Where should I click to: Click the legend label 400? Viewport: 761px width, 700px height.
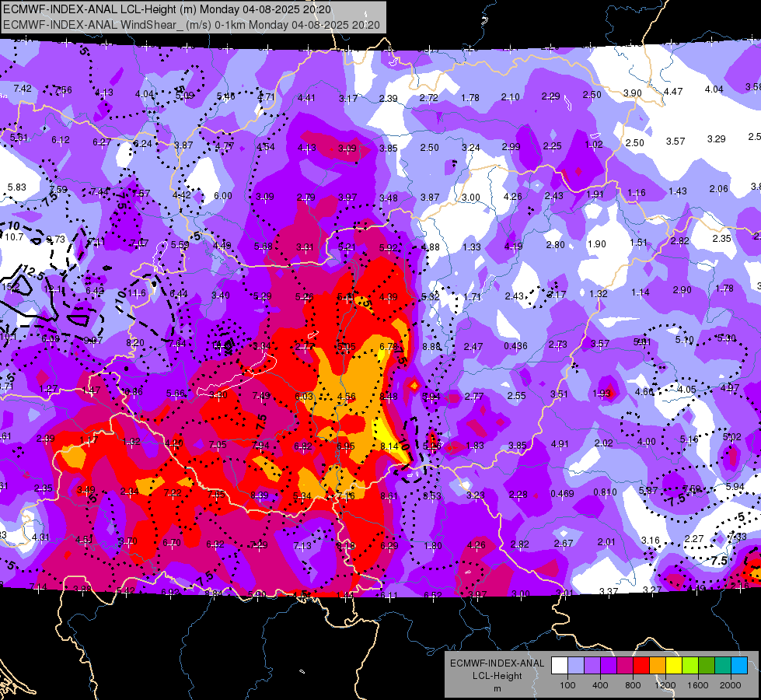[x=600, y=685]
